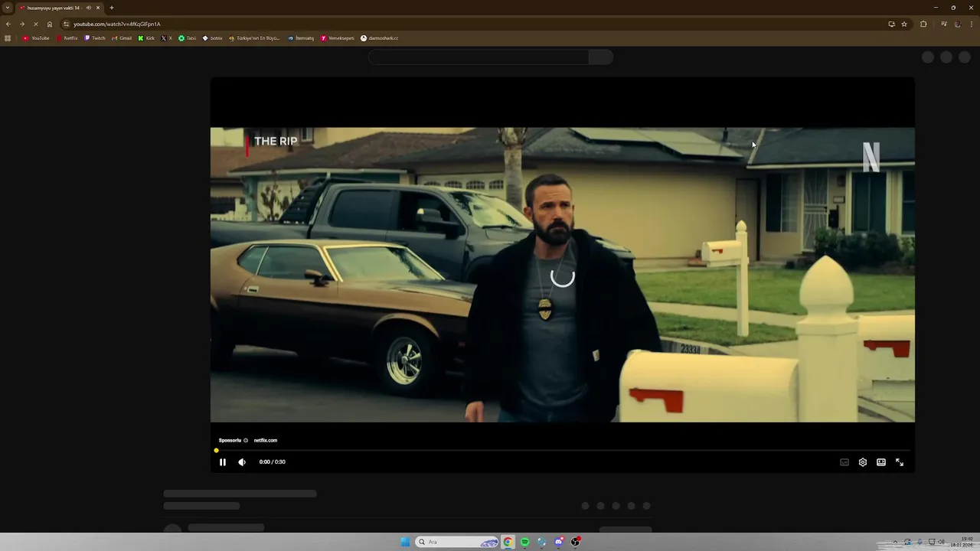Go forward in the browser
980x551 pixels.
coord(22,24)
